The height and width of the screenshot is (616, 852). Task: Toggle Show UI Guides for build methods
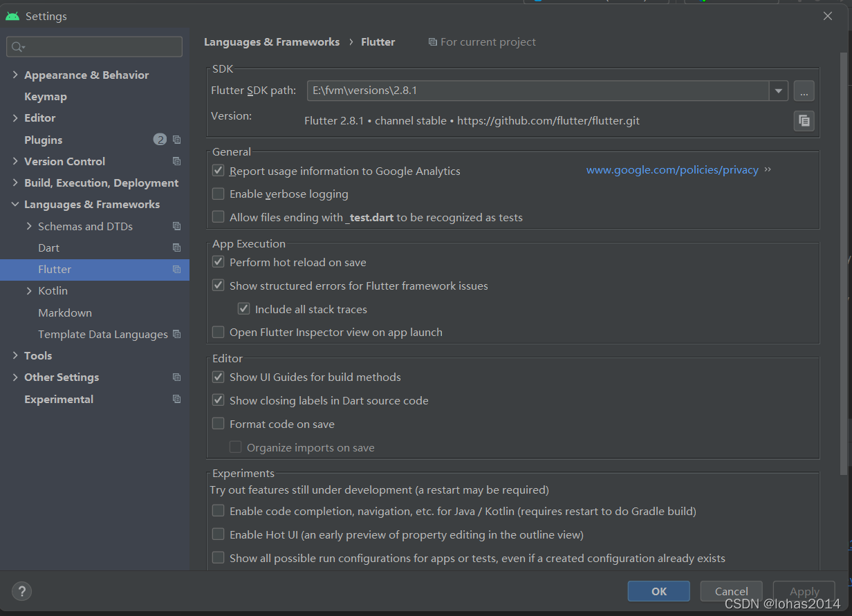[218, 377]
